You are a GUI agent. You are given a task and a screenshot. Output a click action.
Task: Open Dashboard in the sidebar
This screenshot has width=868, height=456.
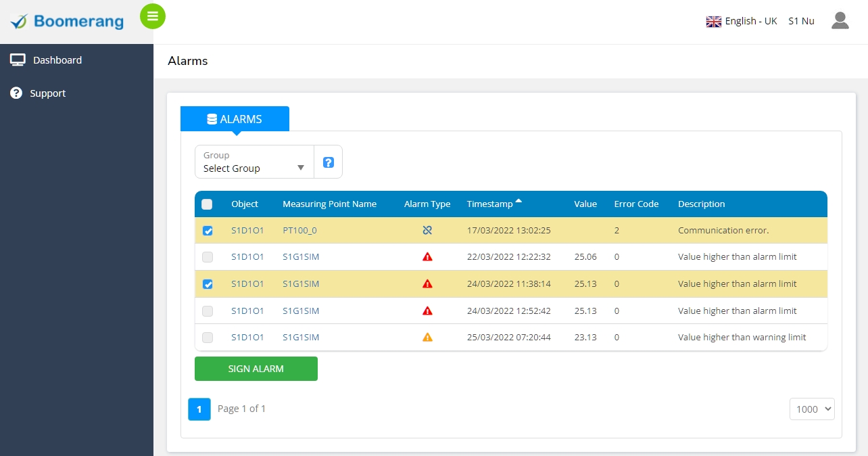[x=57, y=60]
